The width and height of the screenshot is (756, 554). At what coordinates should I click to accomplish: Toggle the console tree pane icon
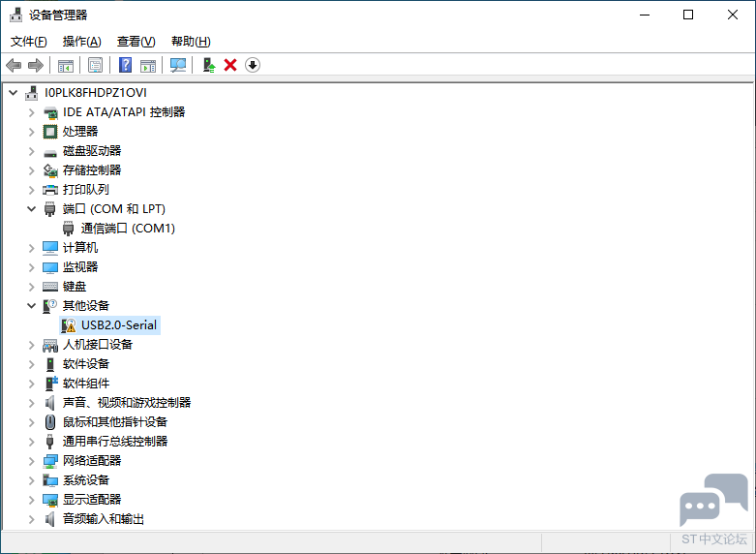66,65
